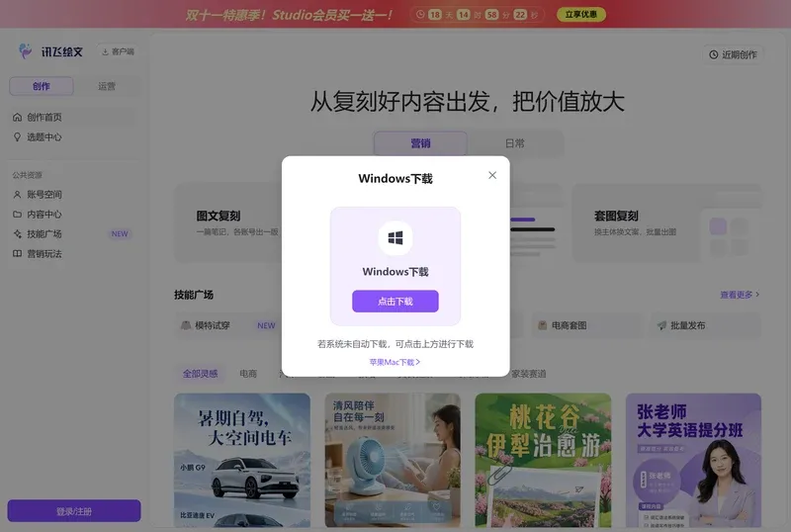
Task: Open the 图文复刻 card
Action: (x=228, y=222)
